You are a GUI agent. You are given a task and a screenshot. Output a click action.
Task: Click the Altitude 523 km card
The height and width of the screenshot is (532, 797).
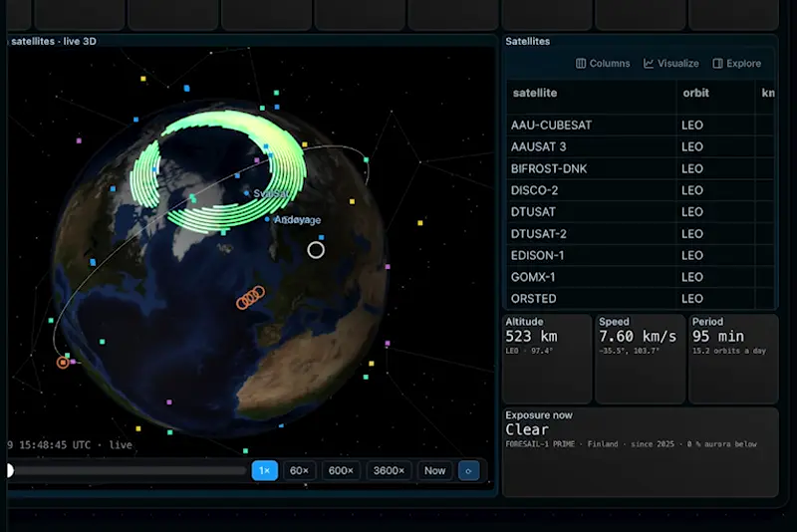(x=547, y=359)
